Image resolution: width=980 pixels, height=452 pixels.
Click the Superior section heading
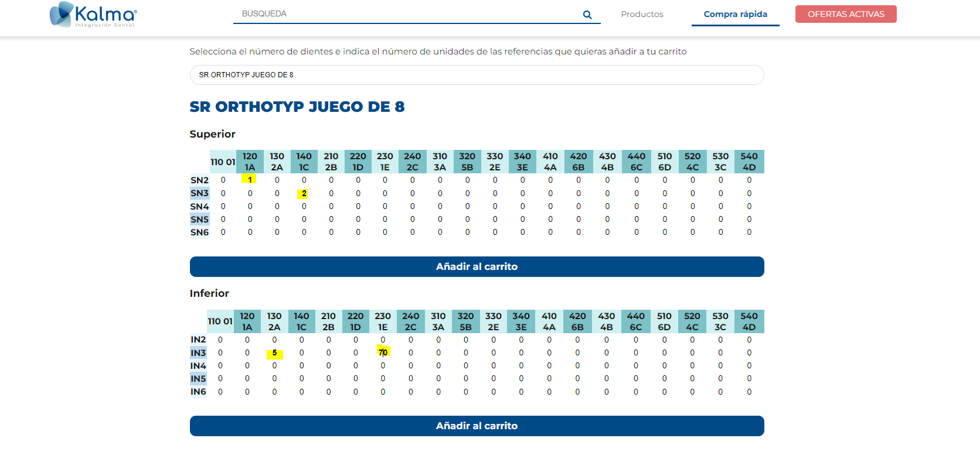pos(212,134)
